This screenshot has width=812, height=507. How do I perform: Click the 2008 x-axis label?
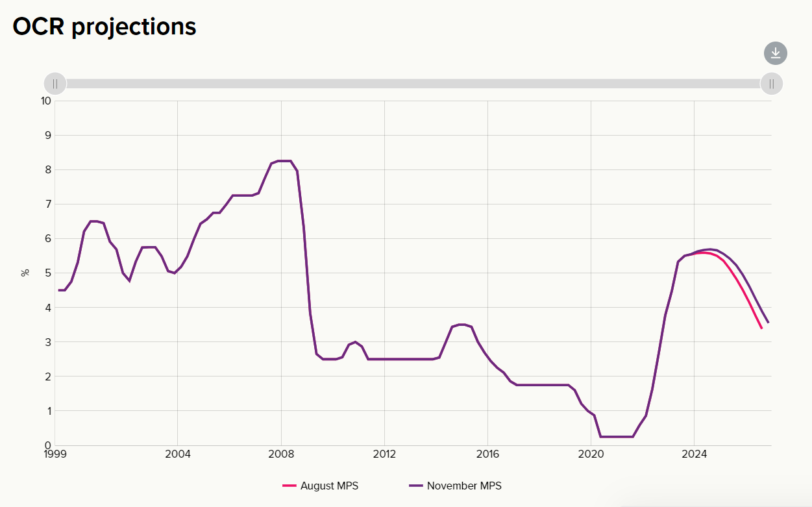point(281,454)
